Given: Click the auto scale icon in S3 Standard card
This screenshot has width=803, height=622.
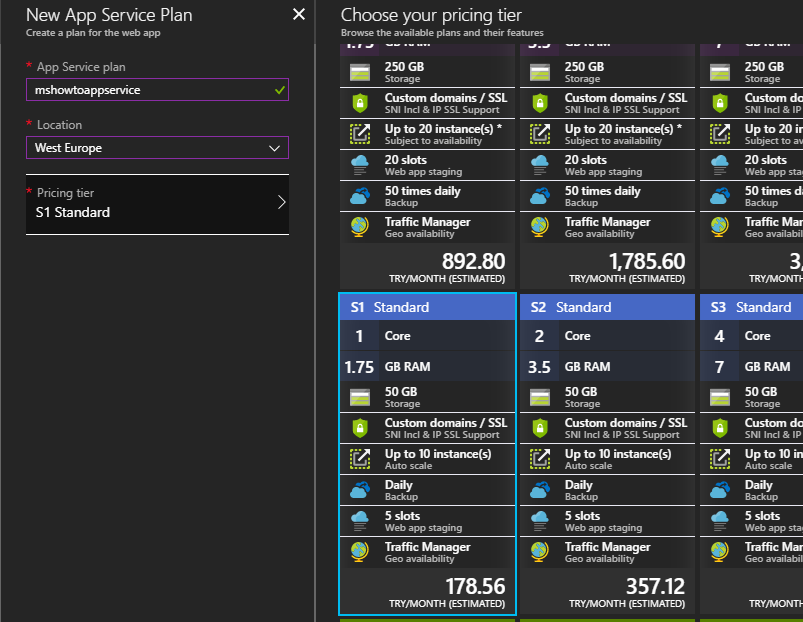Looking at the screenshot, I should point(720,459).
